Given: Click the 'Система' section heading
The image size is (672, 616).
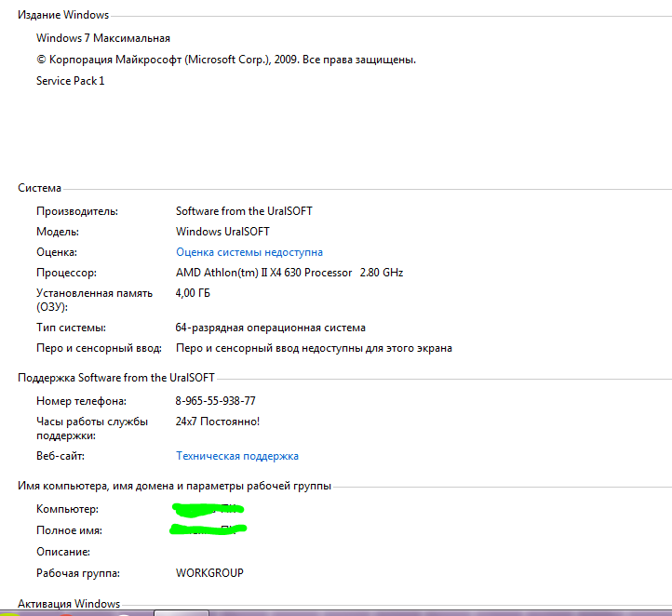Looking at the screenshot, I should click(x=39, y=188).
